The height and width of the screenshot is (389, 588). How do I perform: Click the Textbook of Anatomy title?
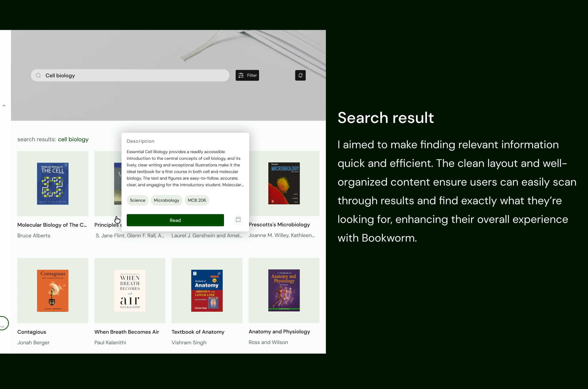(198, 332)
